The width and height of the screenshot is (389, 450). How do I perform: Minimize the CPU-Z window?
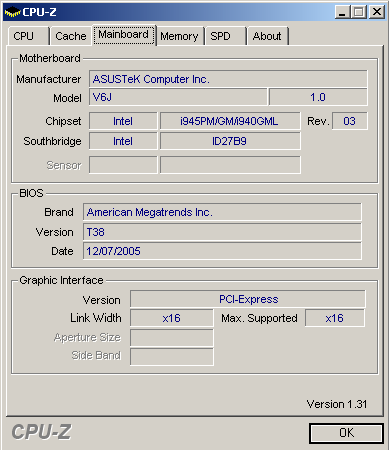tap(343, 12)
